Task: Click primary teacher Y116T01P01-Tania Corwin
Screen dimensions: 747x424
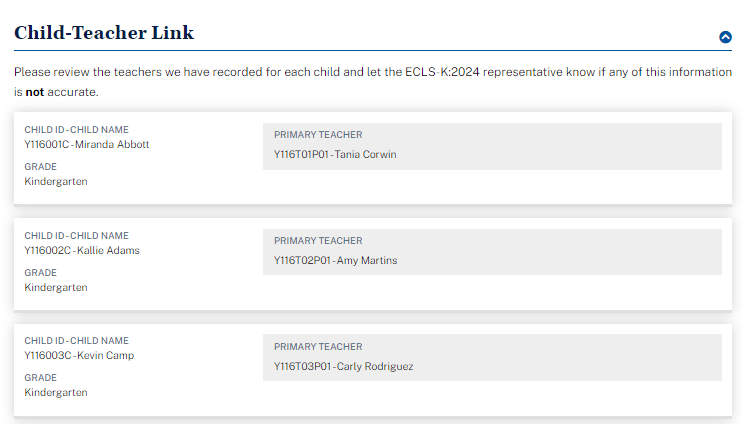Action: 335,155
